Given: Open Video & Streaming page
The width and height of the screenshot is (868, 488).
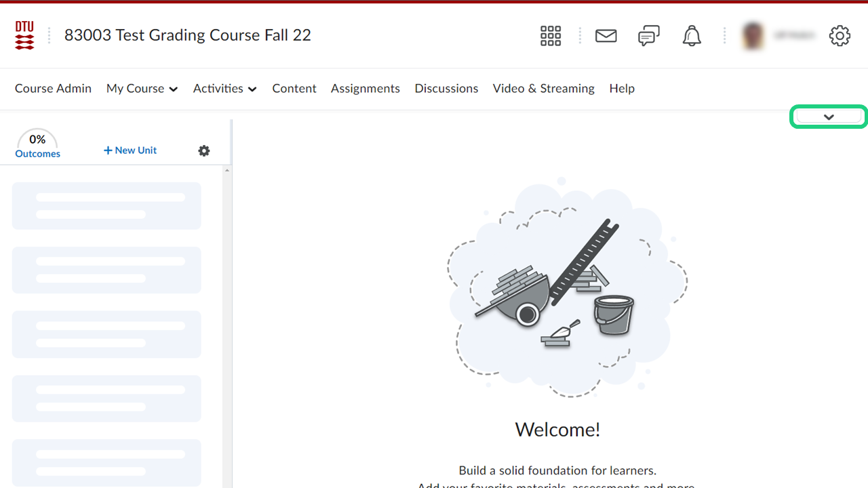Looking at the screenshot, I should pyautogui.click(x=543, y=89).
